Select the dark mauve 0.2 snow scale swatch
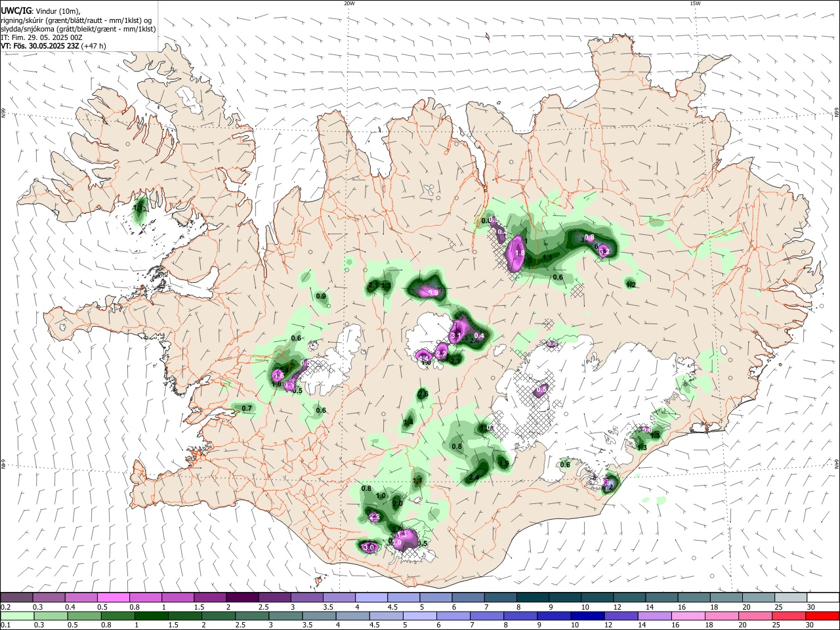Image resolution: width=840 pixels, height=630 pixels. tap(16, 598)
